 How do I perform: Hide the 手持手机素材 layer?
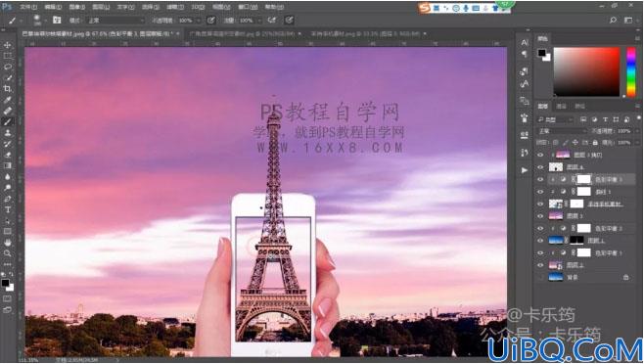coord(540,204)
